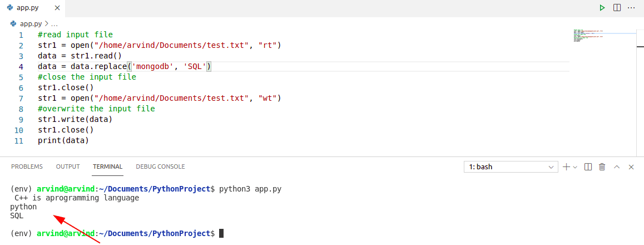Switch to the OUTPUT tab
Image resolution: width=644 pixels, height=245 pixels.
[x=68, y=166]
